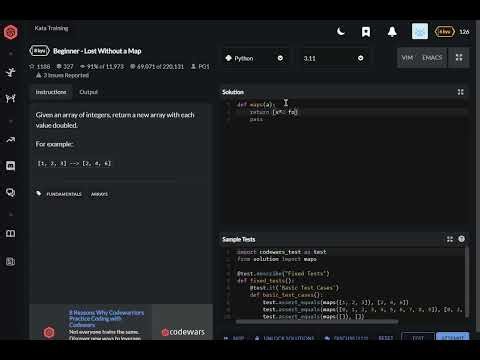Click the kyu rank badge beside honor 126

click(445, 32)
